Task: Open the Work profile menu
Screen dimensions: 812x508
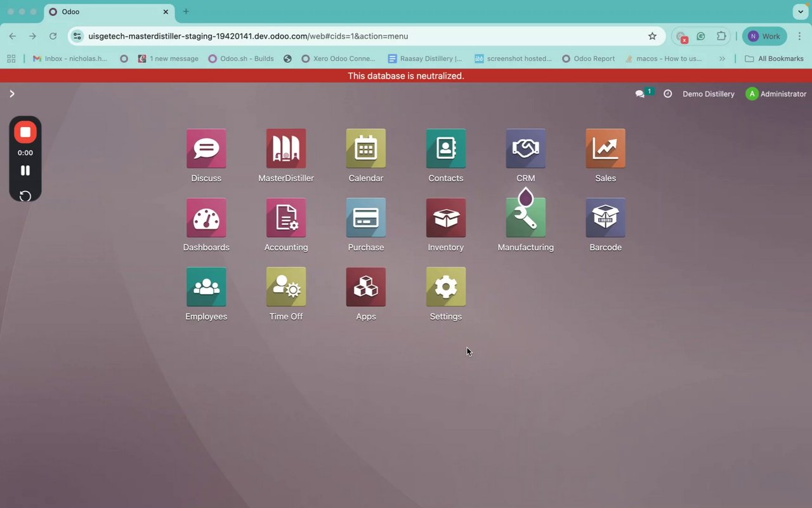Action: coord(764,36)
